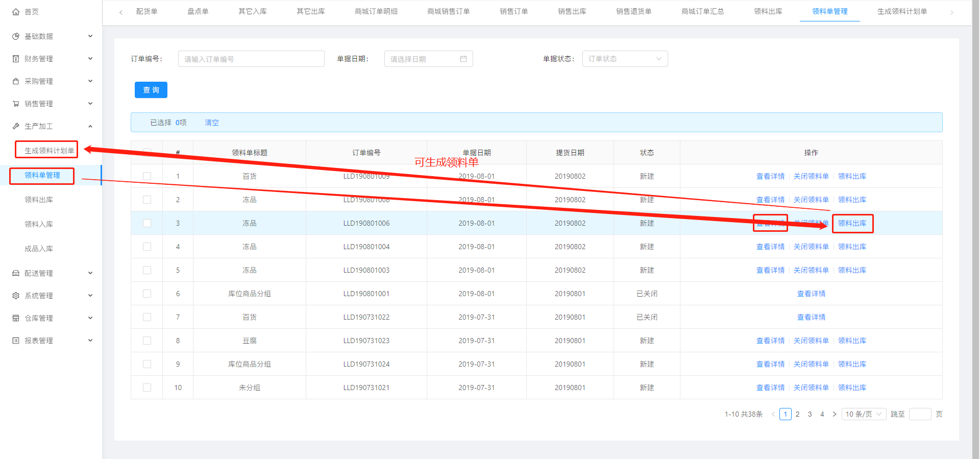Open 成品入库 in the sidebar
The height and width of the screenshot is (459, 980).
(39, 249)
